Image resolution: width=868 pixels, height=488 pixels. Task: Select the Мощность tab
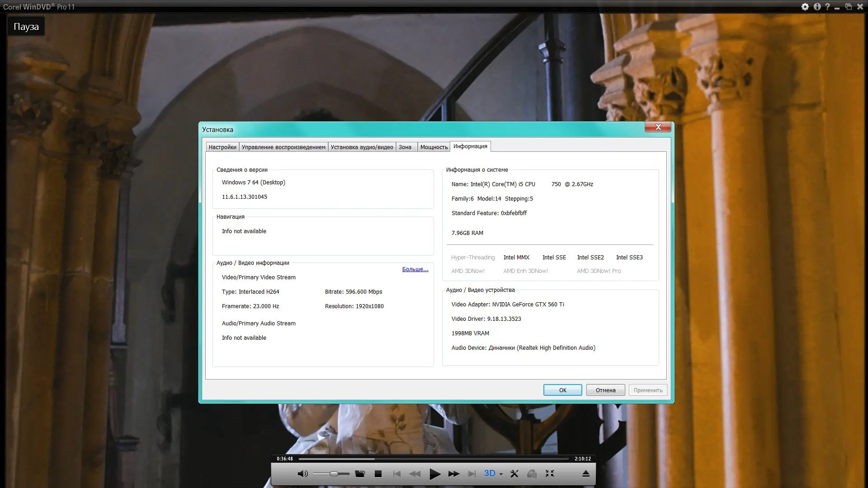pyautogui.click(x=434, y=147)
